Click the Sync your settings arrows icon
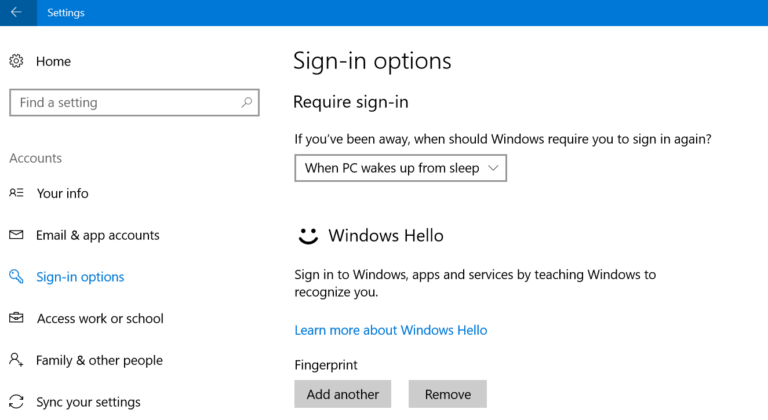 (16, 402)
